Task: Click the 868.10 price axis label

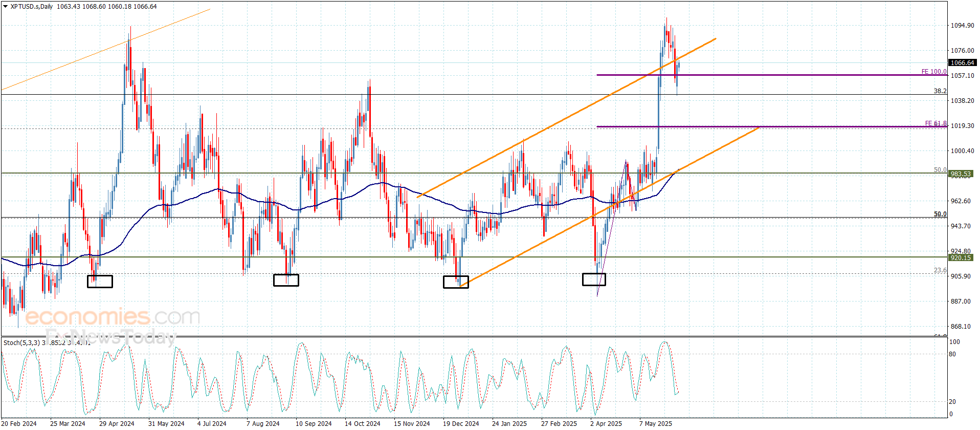Action: click(x=961, y=327)
